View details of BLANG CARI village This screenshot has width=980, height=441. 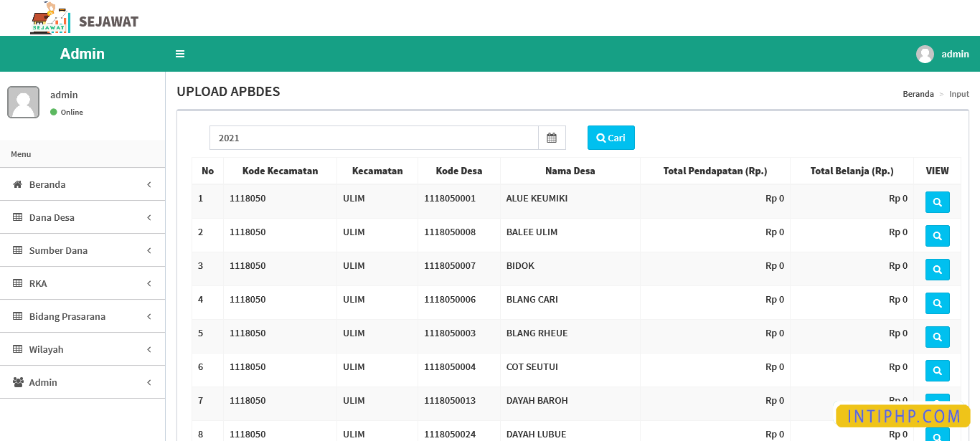pyautogui.click(x=937, y=303)
